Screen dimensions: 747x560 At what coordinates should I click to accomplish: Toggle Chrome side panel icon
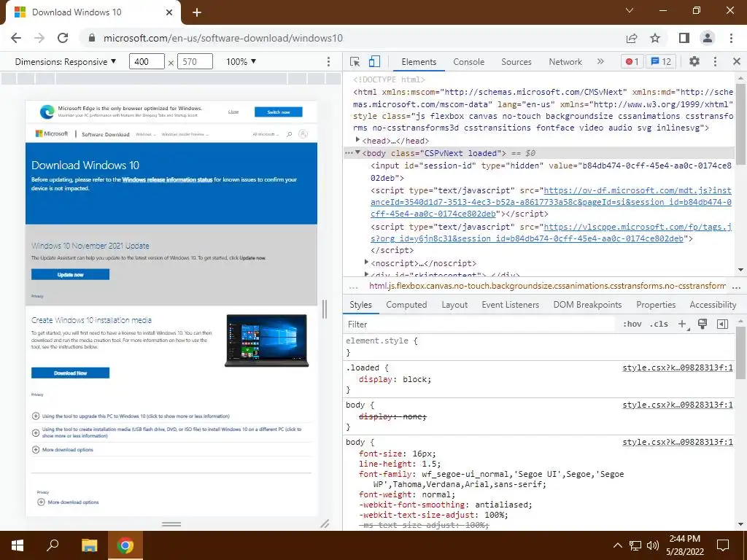(x=684, y=38)
